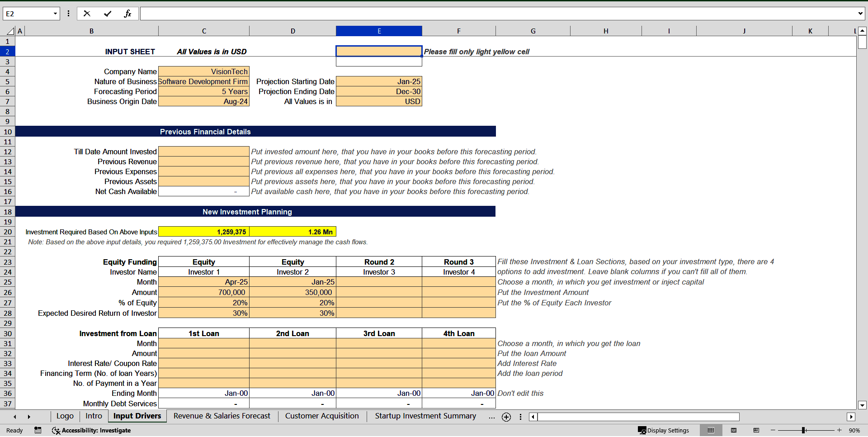Switch to Page Layout view
This screenshot has height=437, width=868.
tap(734, 430)
